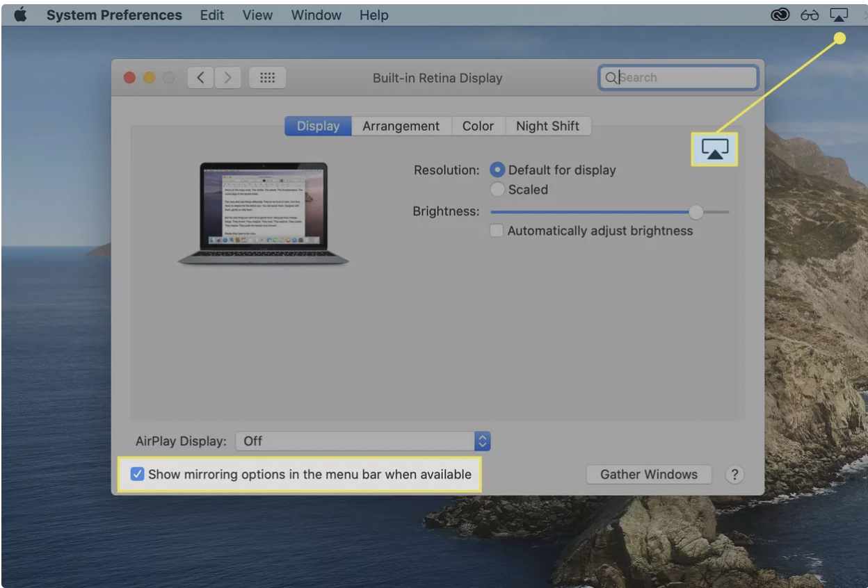The height and width of the screenshot is (588, 868).
Task: Click the Help question mark button
Action: [x=734, y=475]
